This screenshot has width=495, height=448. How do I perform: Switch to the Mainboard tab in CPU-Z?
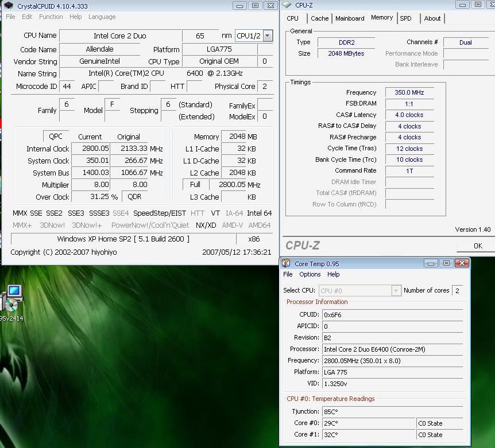(x=350, y=18)
